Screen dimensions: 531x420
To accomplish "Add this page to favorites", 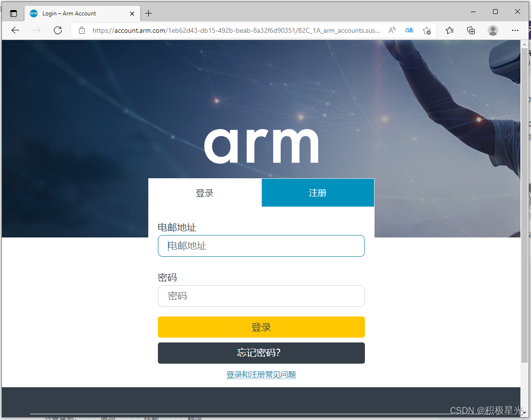I will 427,30.
